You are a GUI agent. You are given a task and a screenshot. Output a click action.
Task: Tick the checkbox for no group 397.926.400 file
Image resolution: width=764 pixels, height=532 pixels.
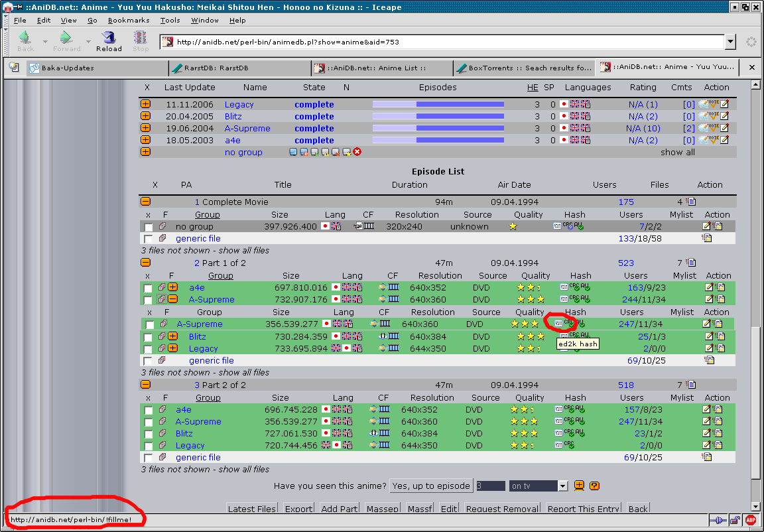click(x=149, y=227)
